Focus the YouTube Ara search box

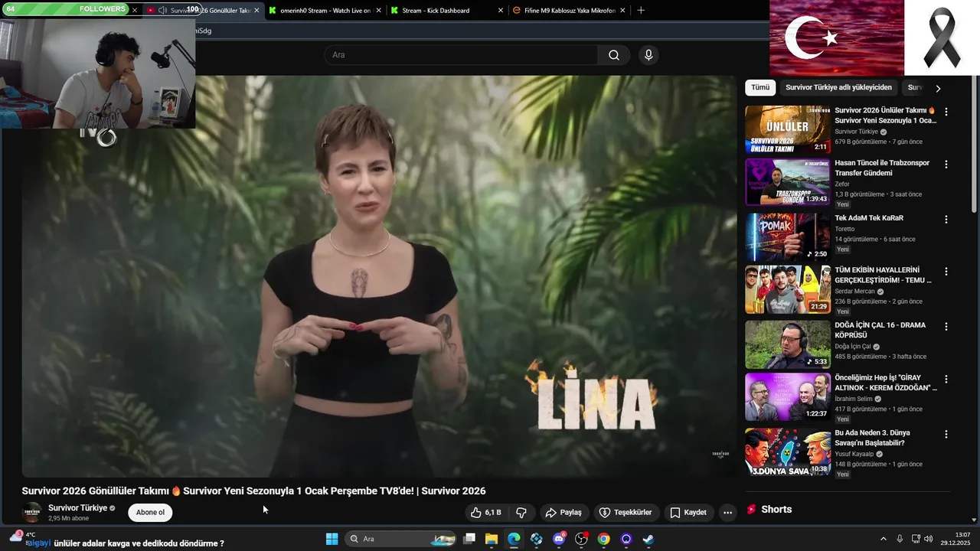tap(461, 55)
